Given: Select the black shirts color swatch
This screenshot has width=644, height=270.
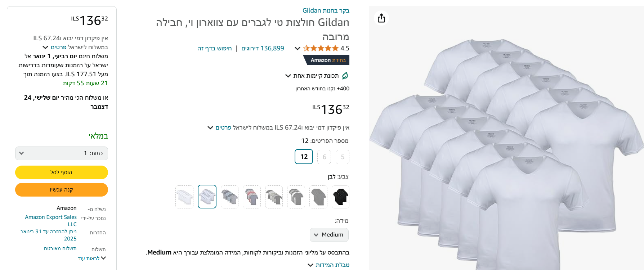Looking at the screenshot, I should pos(340,197).
